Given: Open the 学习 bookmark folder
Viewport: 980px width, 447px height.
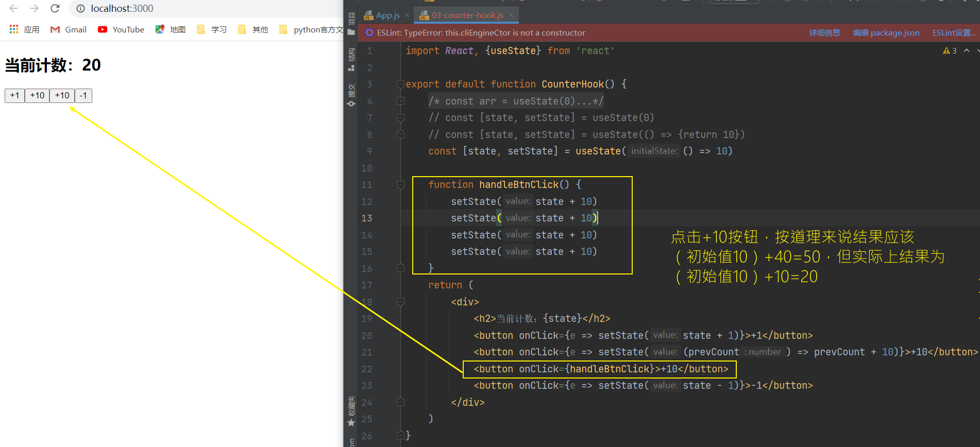Looking at the screenshot, I should click(x=212, y=29).
